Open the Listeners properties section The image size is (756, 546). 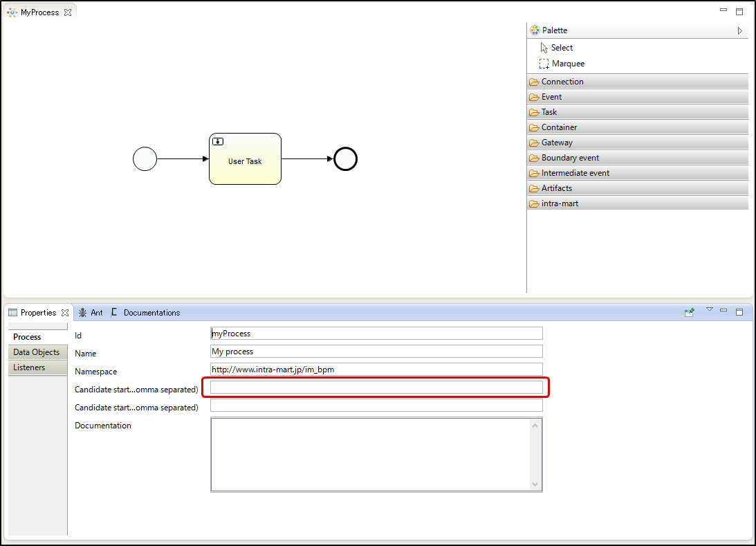coord(37,367)
